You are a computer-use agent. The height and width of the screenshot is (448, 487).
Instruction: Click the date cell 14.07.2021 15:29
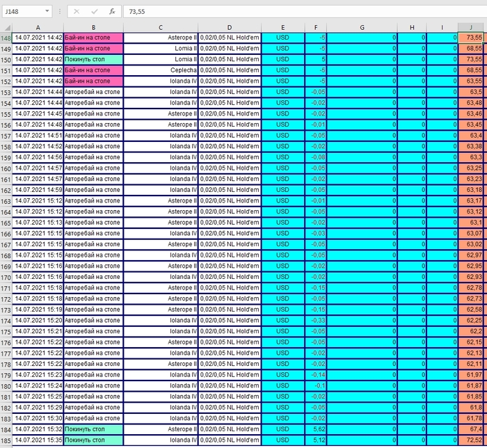tap(38, 408)
